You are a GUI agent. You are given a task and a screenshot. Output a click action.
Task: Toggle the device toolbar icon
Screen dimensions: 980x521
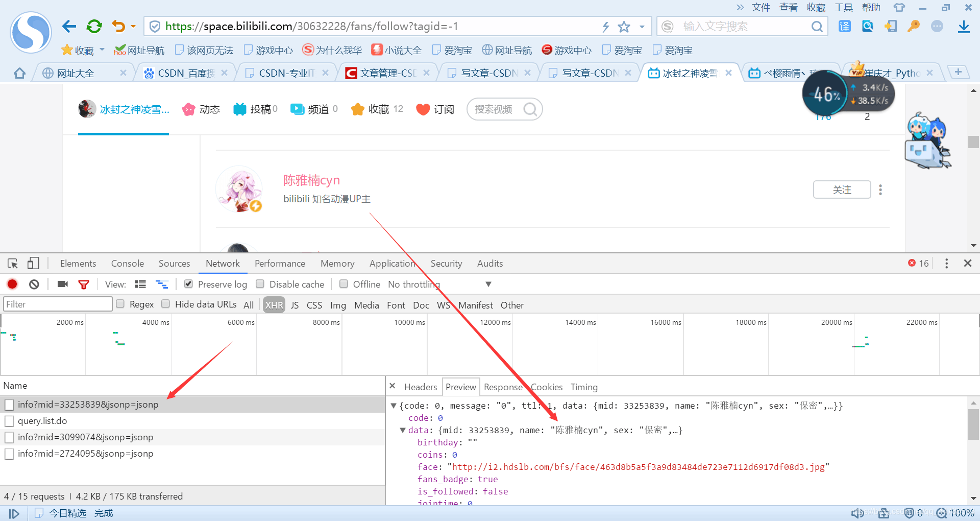tap(33, 264)
